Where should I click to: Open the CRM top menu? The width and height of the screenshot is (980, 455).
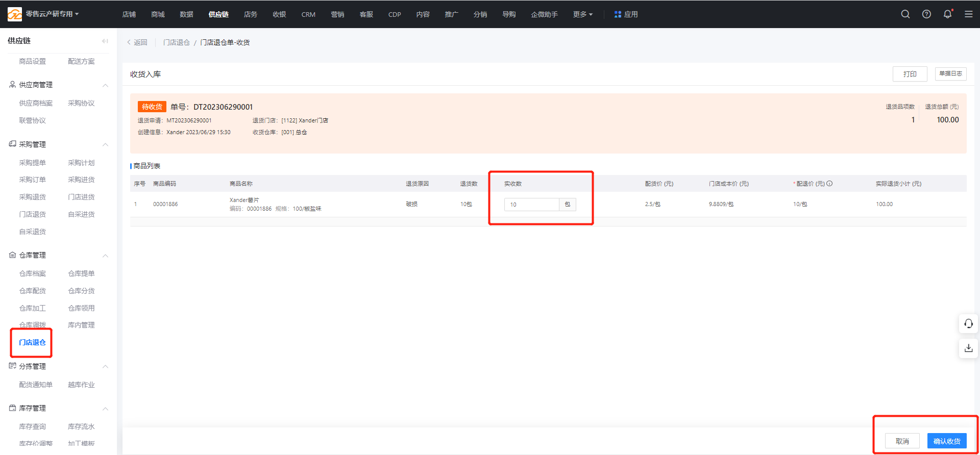coord(308,14)
